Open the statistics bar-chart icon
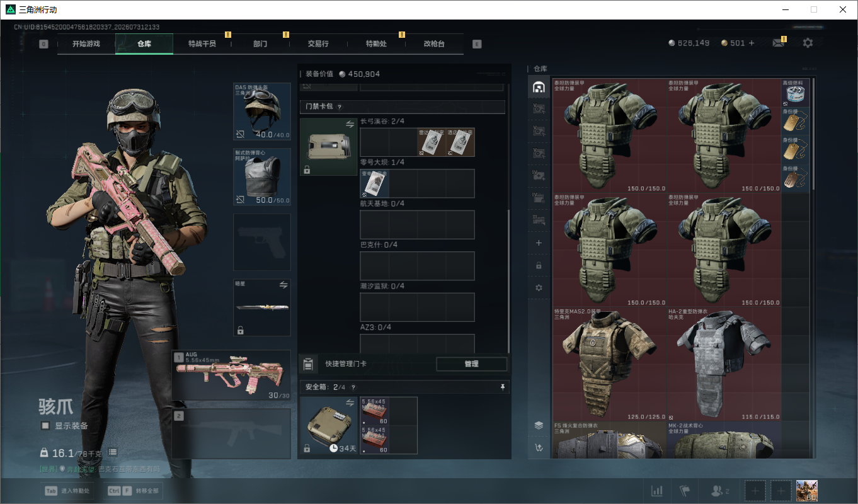This screenshot has height=504, width=858. 656,490
